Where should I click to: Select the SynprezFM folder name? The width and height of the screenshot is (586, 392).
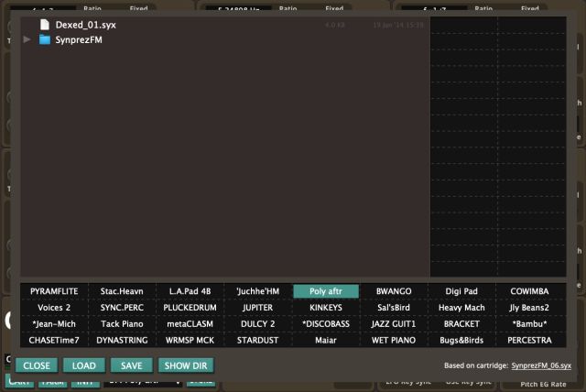coord(79,39)
